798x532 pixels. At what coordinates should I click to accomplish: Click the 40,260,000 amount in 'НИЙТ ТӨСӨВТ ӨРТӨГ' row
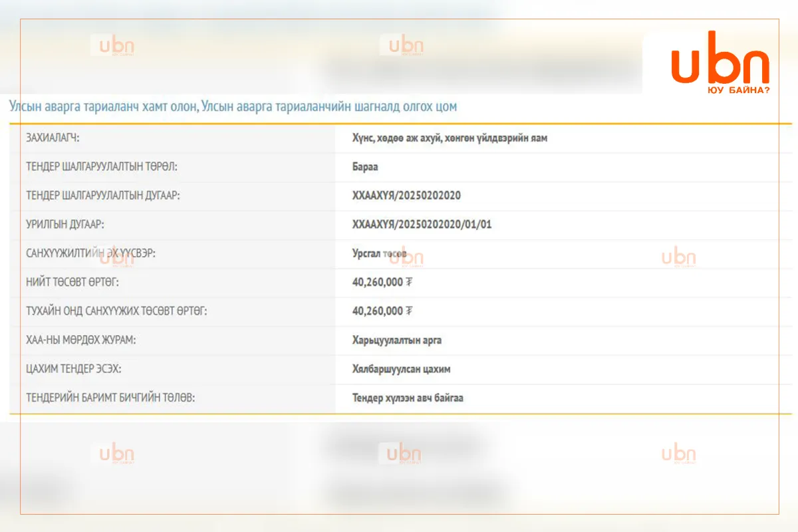click(x=382, y=282)
